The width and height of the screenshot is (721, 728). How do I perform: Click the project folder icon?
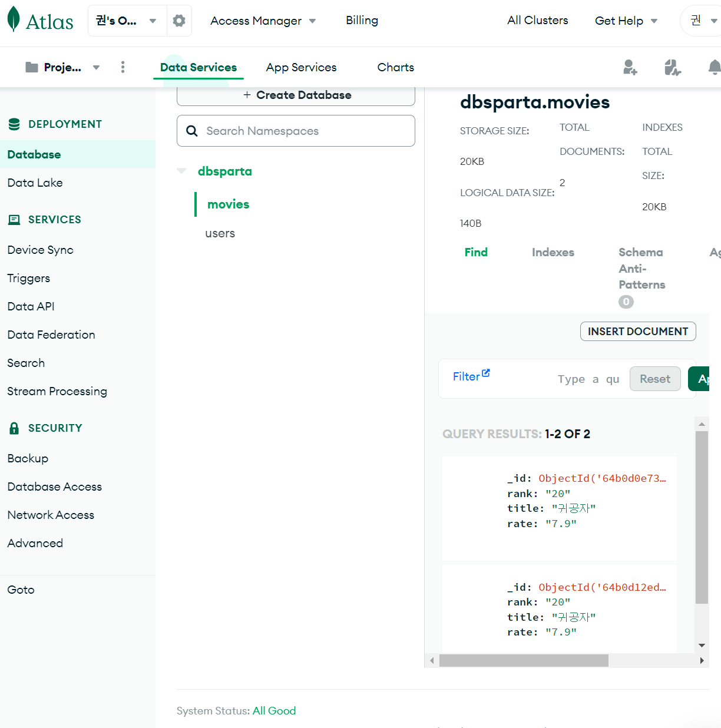point(32,67)
